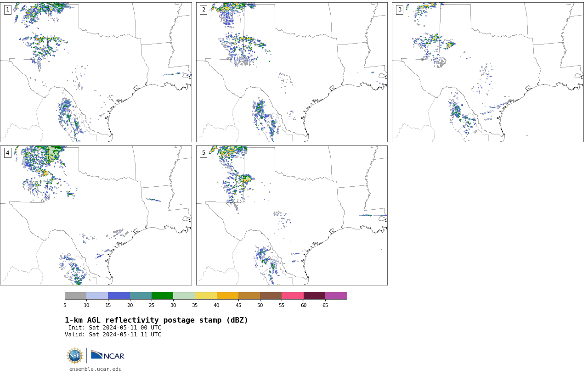Screen dimensions: 588x374
Task: Click the pale green 30-35 dBZ swatch
Action: tap(184, 296)
